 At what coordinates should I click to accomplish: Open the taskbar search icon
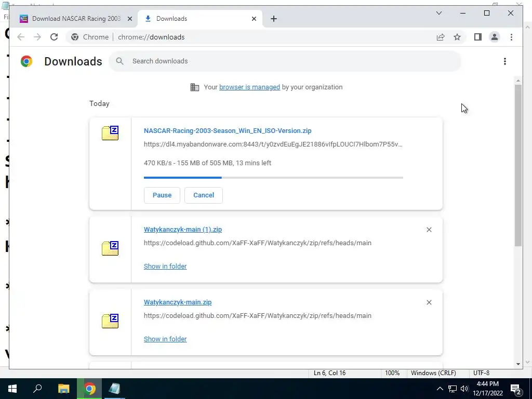pyautogui.click(x=37, y=389)
